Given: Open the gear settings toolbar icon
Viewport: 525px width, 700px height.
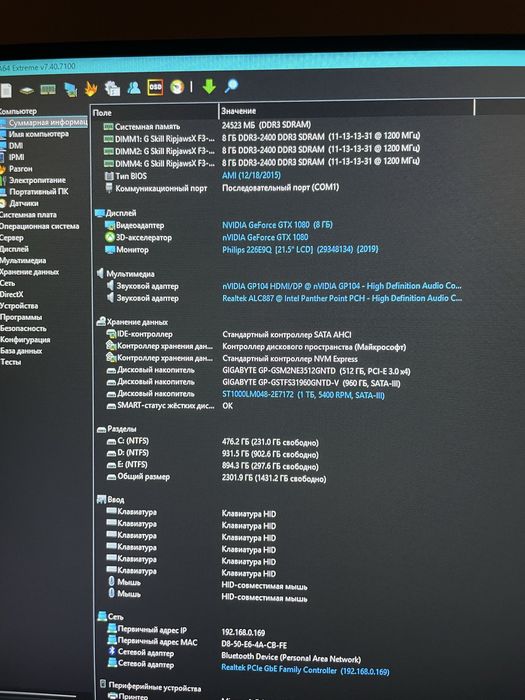Looking at the screenshot, I should tap(112, 88).
